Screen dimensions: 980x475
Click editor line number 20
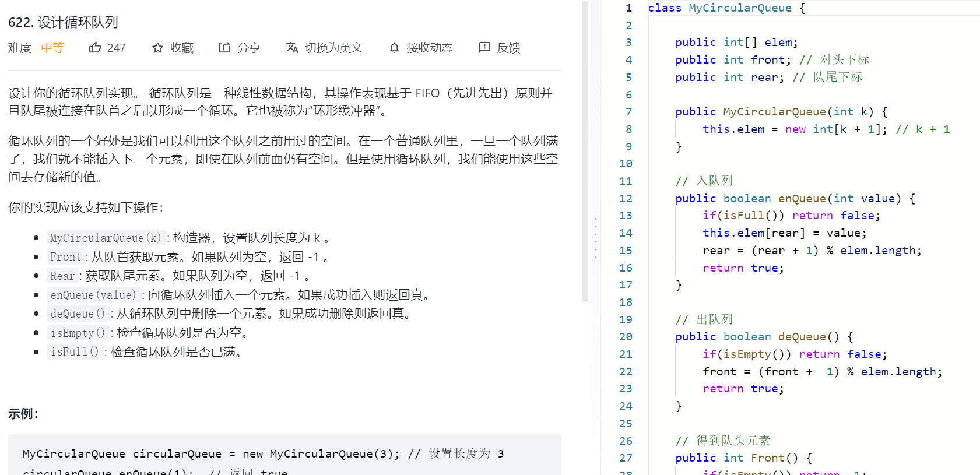pyautogui.click(x=626, y=337)
